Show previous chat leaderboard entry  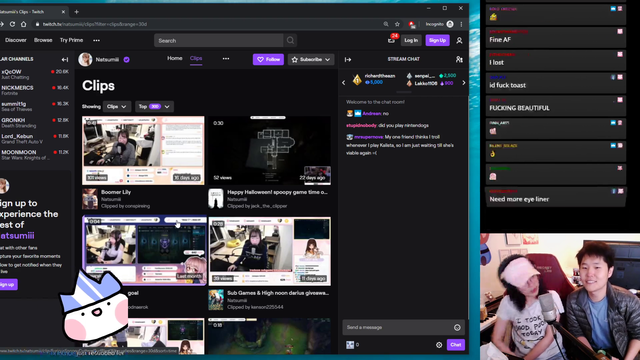tap(344, 82)
